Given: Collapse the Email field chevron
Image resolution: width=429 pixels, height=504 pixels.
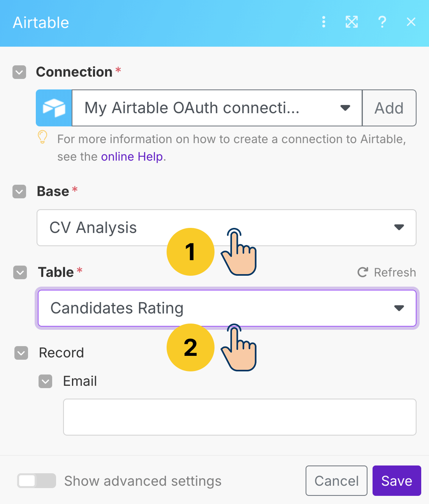Looking at the screenshot, I should point(46,381).
